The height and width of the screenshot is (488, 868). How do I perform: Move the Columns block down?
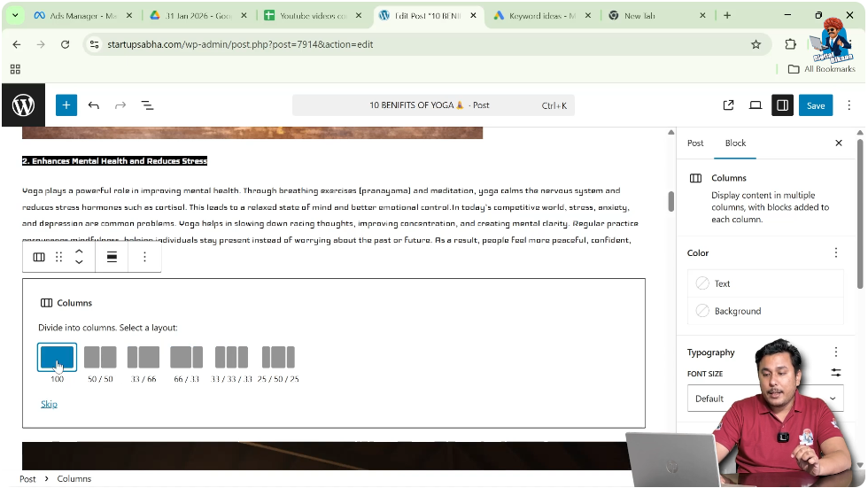(x=79, y=261)
